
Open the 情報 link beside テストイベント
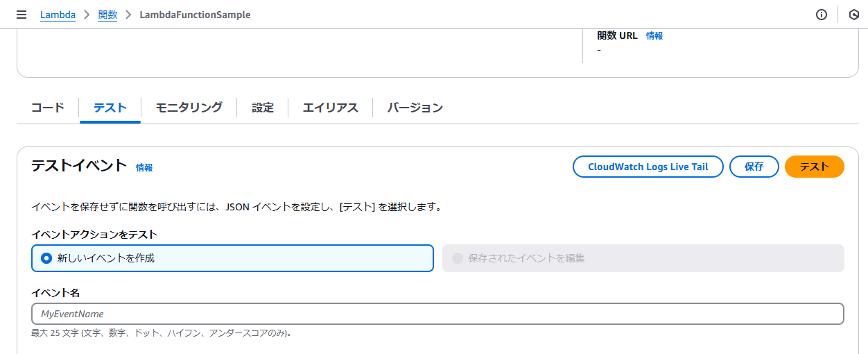144,167
